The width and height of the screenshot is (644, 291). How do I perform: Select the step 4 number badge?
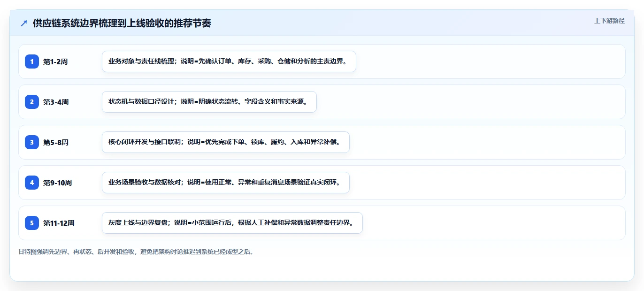point(32,183)
